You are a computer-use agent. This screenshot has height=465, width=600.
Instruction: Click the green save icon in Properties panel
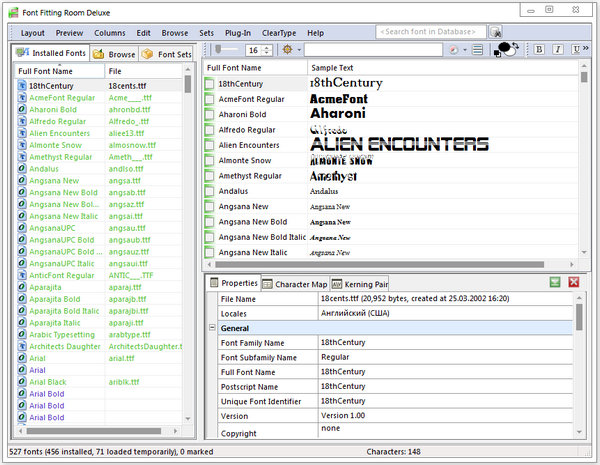point(555,283)
